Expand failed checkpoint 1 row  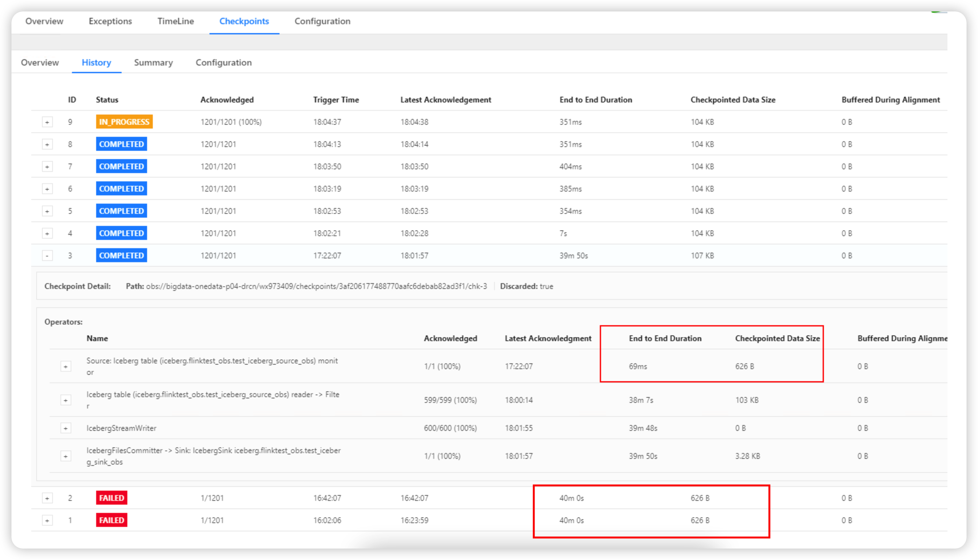point(47,521)
